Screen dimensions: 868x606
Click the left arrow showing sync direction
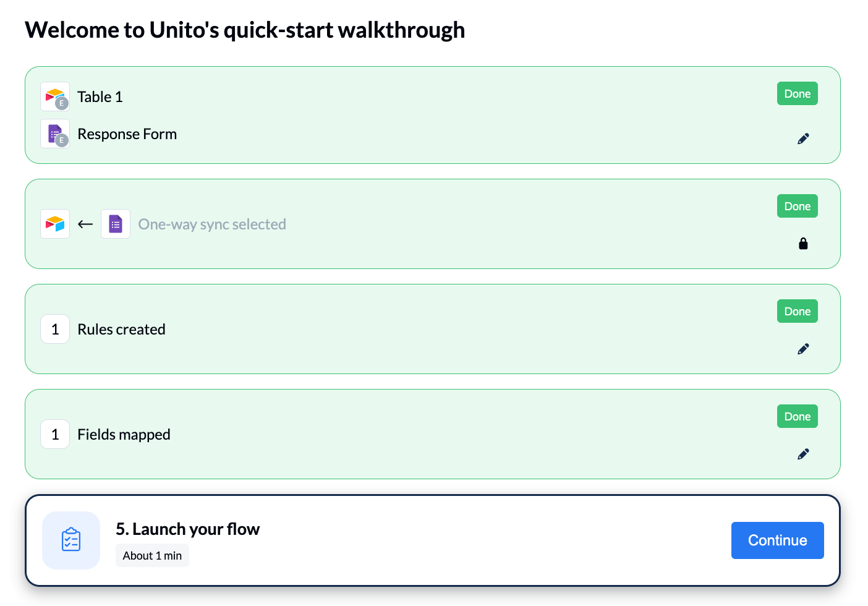tap(85, 224)
